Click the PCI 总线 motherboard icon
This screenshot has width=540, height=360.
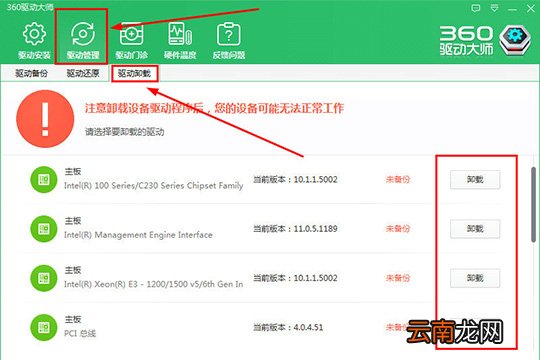[44, 327]
